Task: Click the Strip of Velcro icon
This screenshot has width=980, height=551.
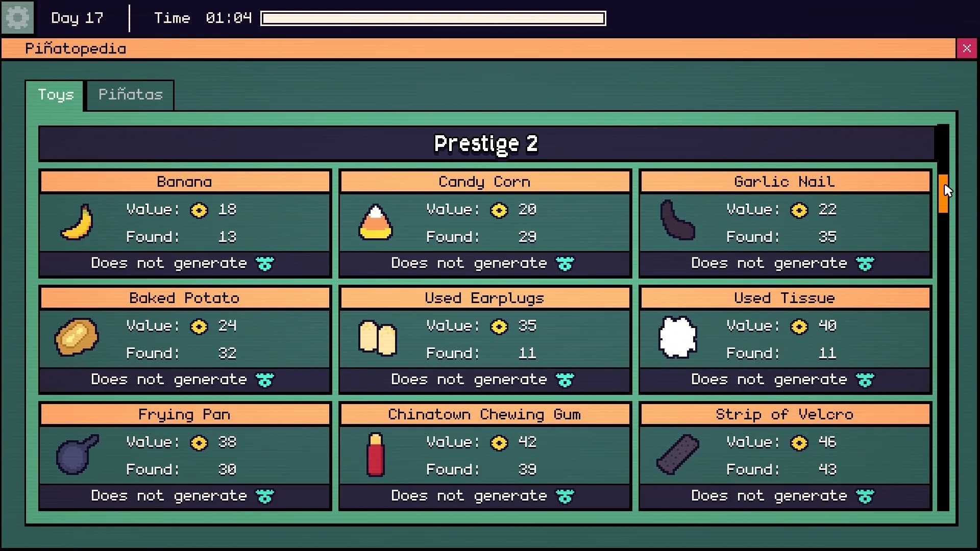Action: [678, 454]
